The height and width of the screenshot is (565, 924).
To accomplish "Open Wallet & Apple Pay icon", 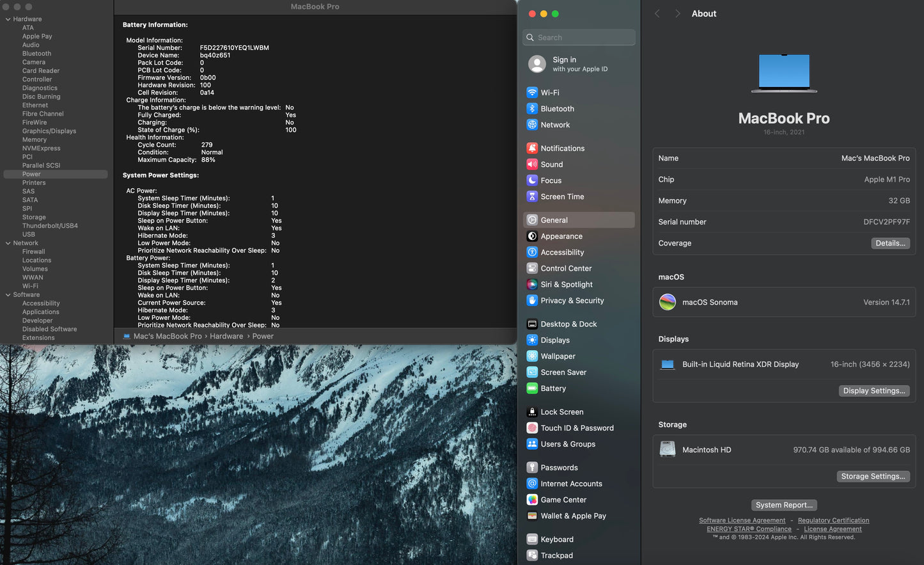I will coord(532,515).
